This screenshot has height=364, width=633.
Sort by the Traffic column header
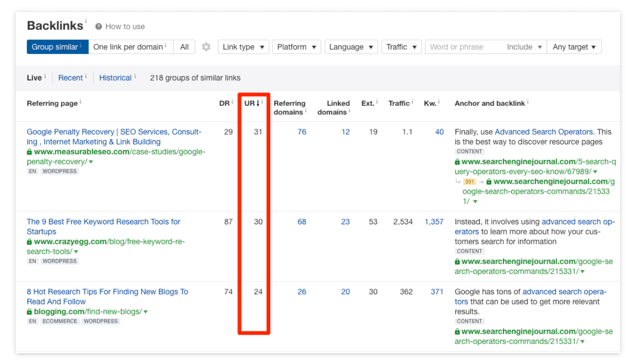(399, 104)
